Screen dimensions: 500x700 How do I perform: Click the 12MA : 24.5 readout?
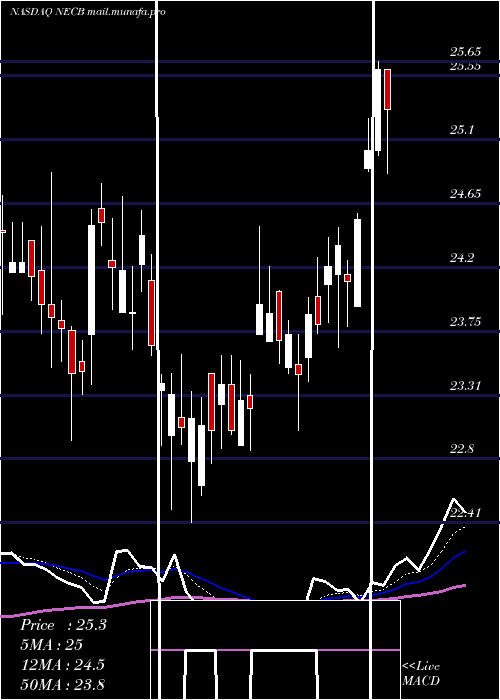coord(62,664)
